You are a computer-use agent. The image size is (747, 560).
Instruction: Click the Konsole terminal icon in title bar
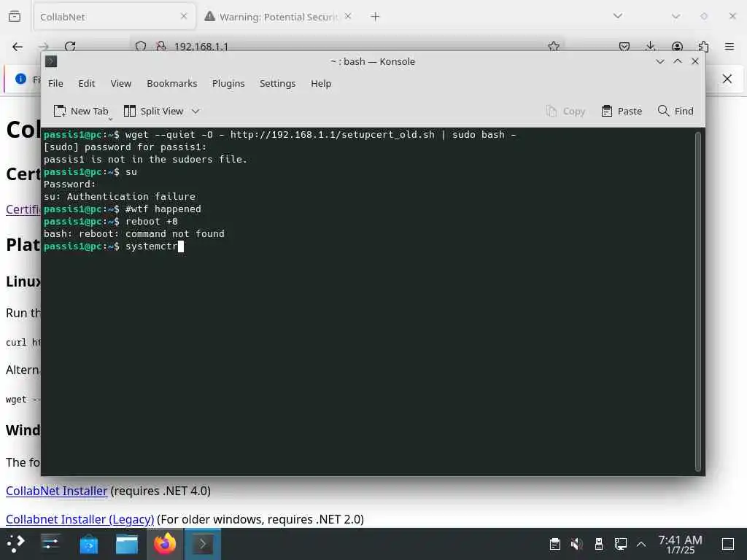pyautogui.click(x=51, y=61)
